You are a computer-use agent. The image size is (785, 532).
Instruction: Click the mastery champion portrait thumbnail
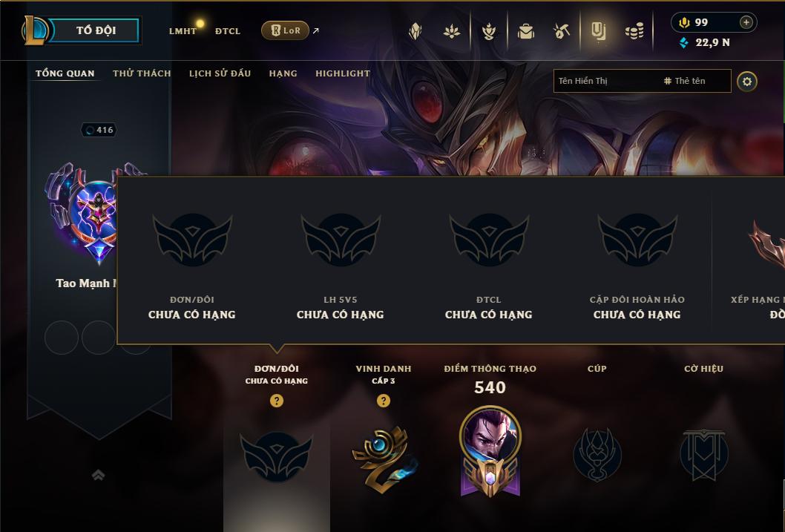(490, 436)
